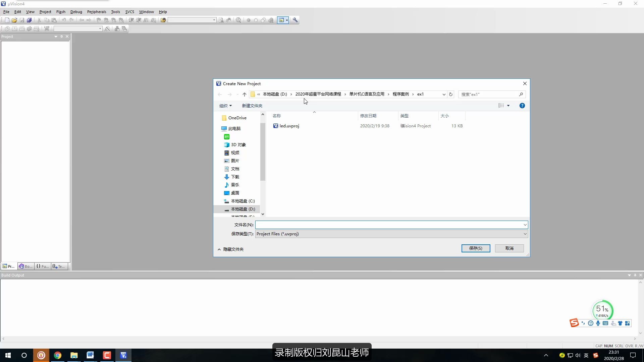The height and width of the screenshot is (362, 644).
Task: Click the Sogou microphone voice input icon
Action: click(x=598, y=323)
